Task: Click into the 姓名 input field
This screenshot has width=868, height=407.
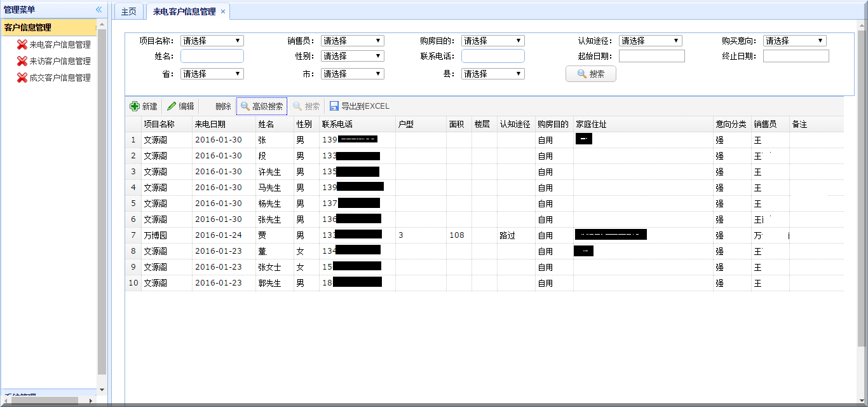Action: tap(212, 56)
